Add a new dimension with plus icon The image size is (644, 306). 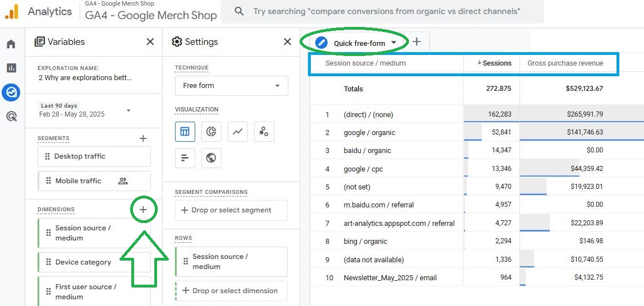coord(143,210)
